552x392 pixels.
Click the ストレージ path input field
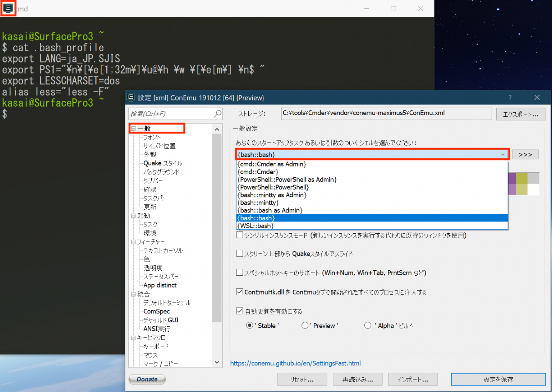[386, 114]
